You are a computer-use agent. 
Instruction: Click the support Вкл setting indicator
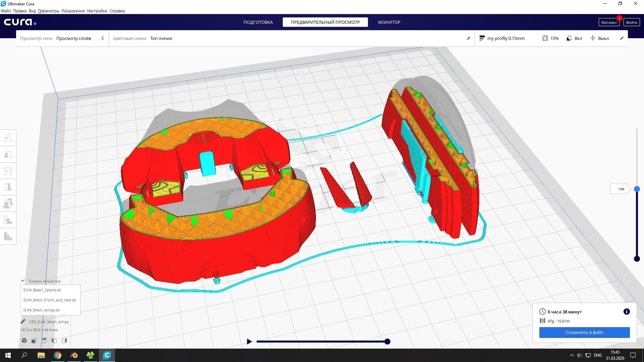click(x=574, y=38)
